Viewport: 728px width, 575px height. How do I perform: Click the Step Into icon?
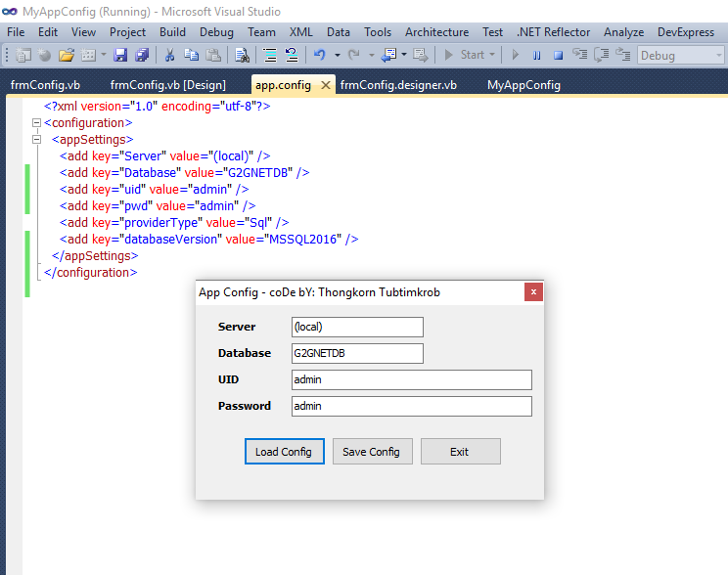click(x=579, y=55)
